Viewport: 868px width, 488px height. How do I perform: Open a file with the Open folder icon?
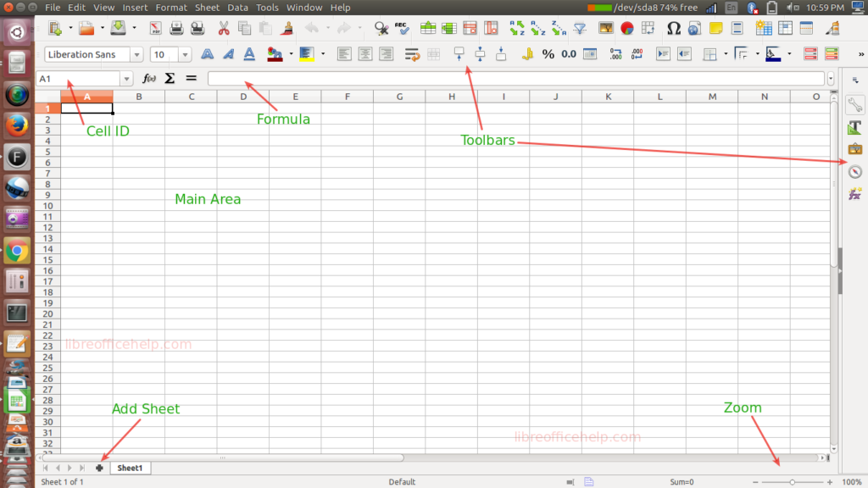[86, 28]
